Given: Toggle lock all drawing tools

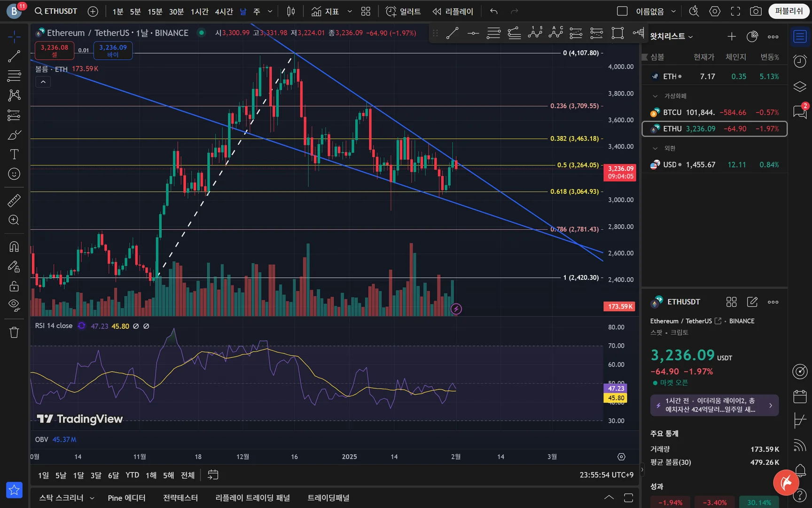Looking at the screenshot, I should click(x=14, y=286).
